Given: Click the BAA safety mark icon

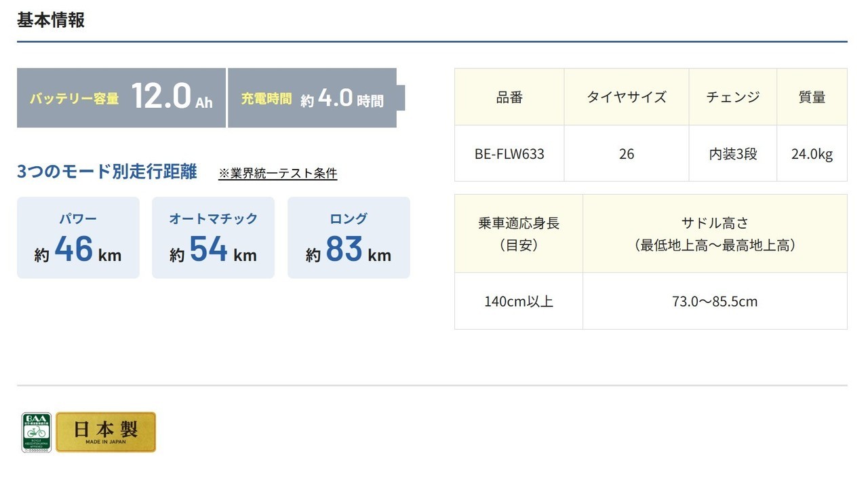Looking at the screenshot, I should (36, 432).
